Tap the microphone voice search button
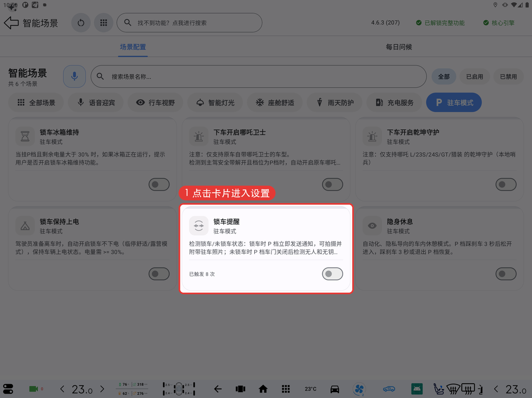This screenshot has height=398, width=532. coord(74,76)
